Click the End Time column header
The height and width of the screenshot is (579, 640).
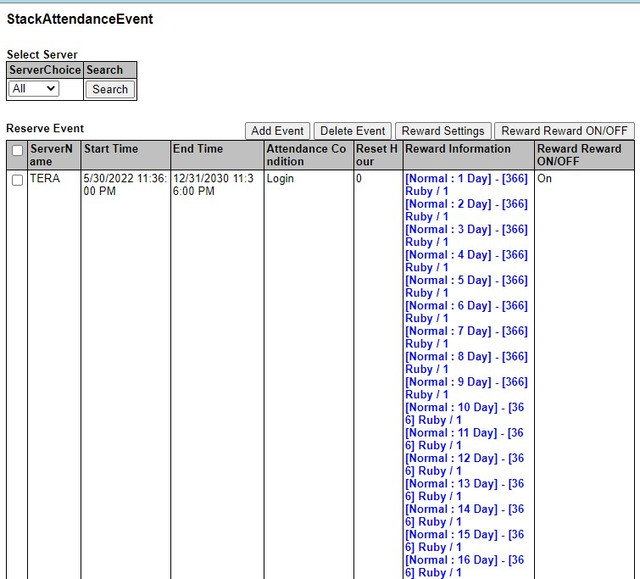pos(217,155)
